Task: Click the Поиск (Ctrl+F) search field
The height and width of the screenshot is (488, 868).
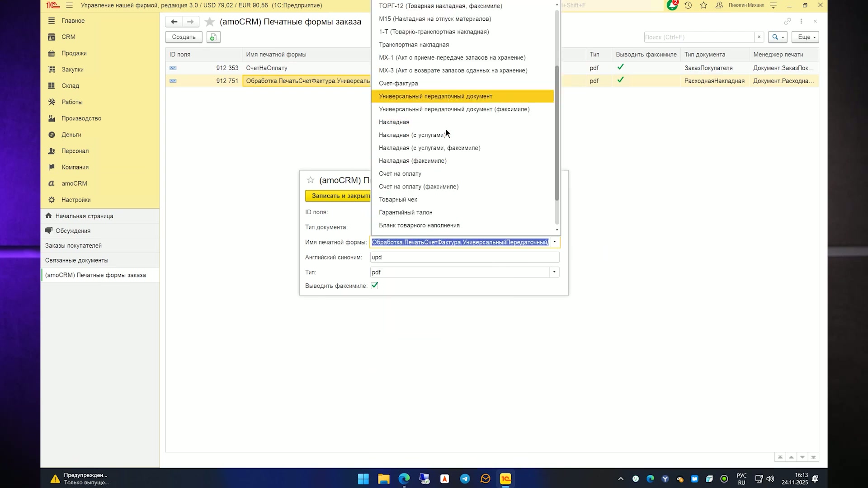Action: [x=699, y=37]
